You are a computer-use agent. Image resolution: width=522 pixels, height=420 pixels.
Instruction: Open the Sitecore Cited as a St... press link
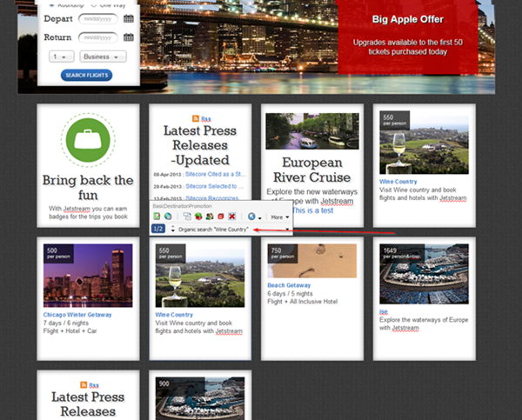tap(216, 174)
